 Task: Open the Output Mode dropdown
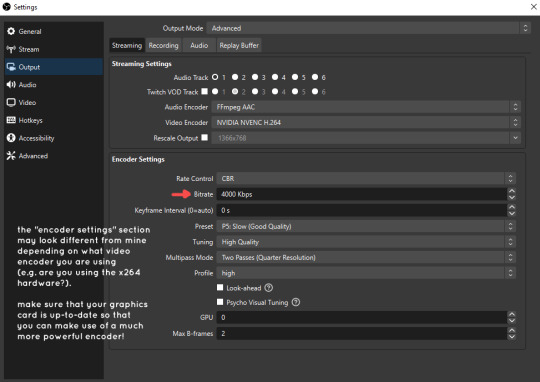pos(368,28)
